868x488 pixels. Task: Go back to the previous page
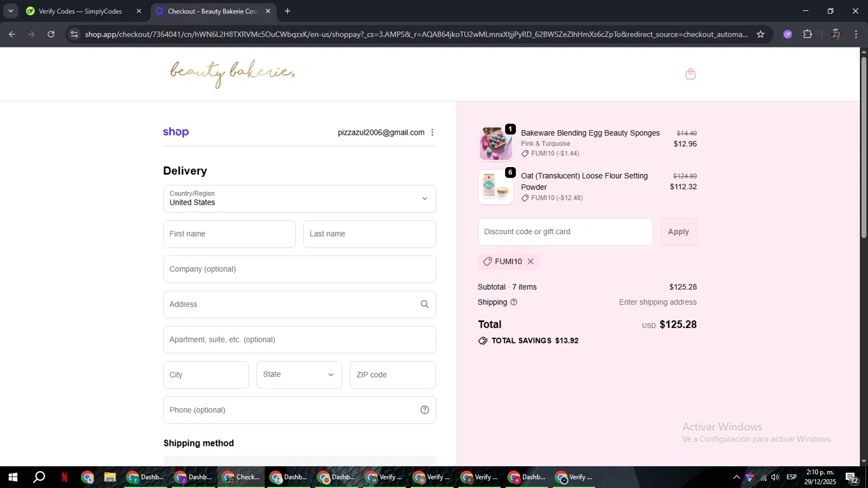click(12, 34)
